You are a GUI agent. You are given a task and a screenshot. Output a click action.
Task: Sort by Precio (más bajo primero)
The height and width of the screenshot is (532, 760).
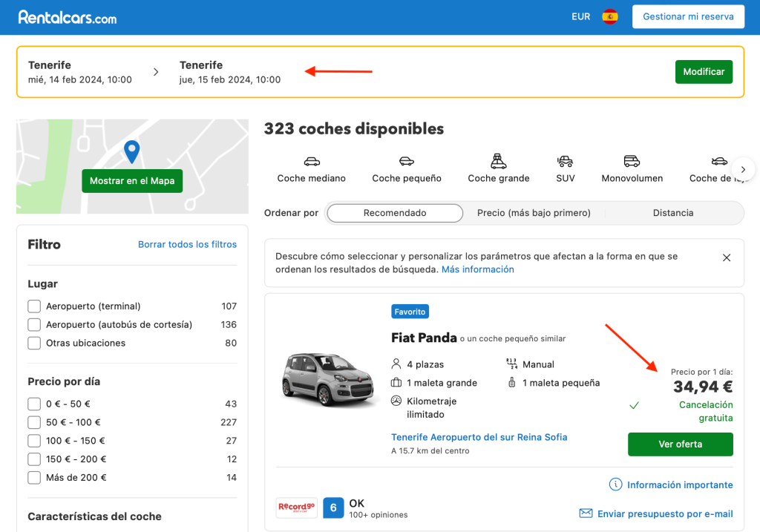click(x=534, y=213)
